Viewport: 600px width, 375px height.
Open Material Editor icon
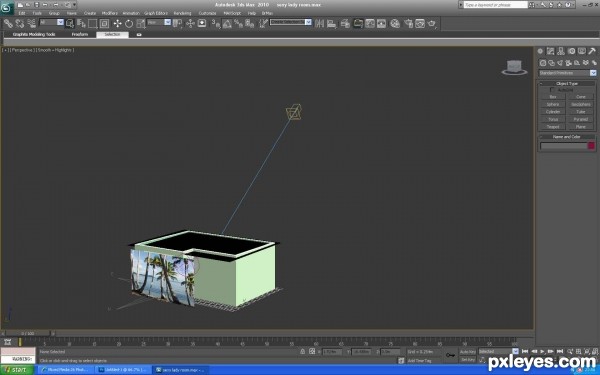pyautogui.click(x=395, y=24)
